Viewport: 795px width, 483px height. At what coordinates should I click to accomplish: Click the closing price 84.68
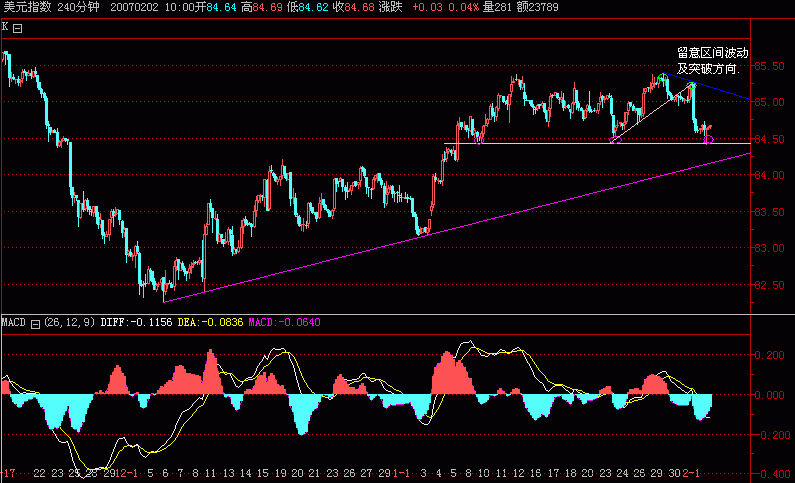coord(359,7)
